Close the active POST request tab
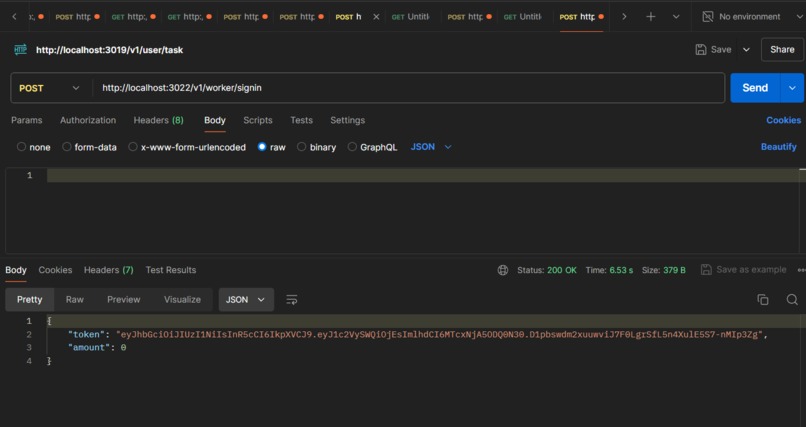 pyautogui.click(x=376, y=17)
